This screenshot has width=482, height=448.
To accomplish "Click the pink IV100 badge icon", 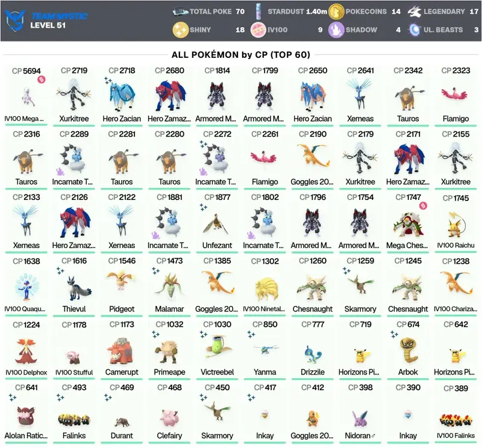I will (x=258, y=30).
